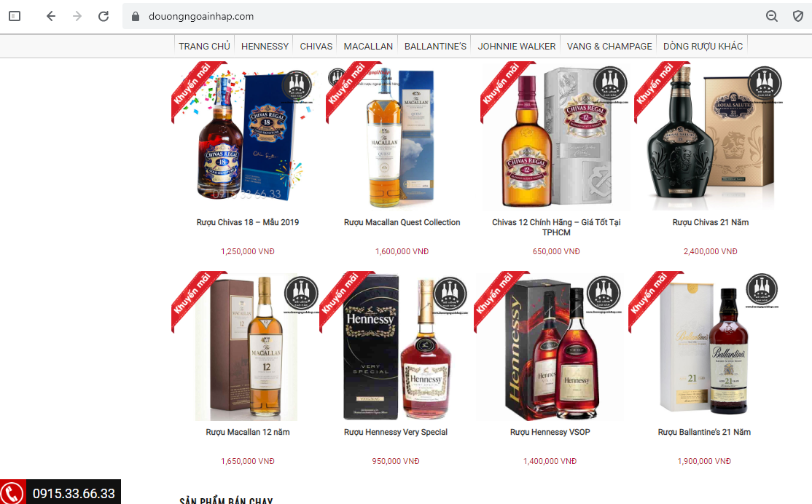The width and height of the screenshot is (812, 504).
Task: Click the browser forward arrow
Action: click(x=77, y=17)
